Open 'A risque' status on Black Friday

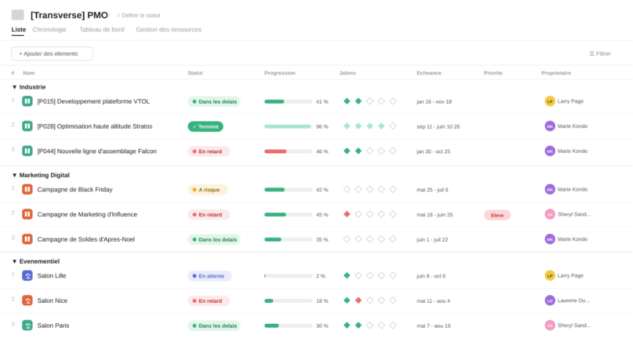click(208, 190)
